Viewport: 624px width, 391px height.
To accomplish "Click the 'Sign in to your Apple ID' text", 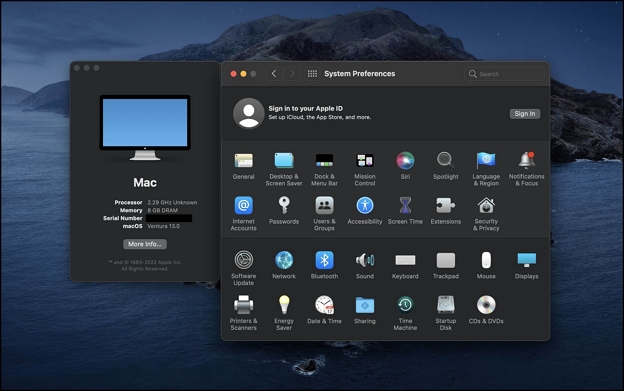I will [x=305, y=109].
